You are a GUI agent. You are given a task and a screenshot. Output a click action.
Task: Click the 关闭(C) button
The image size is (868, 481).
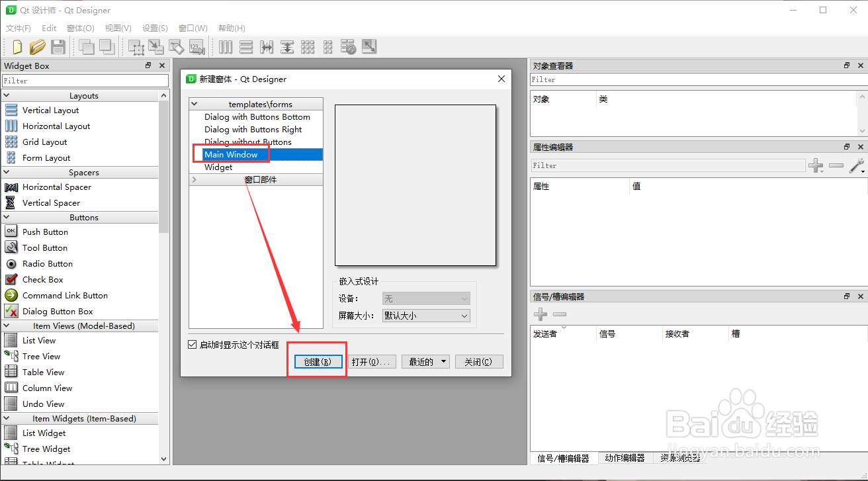479,362
